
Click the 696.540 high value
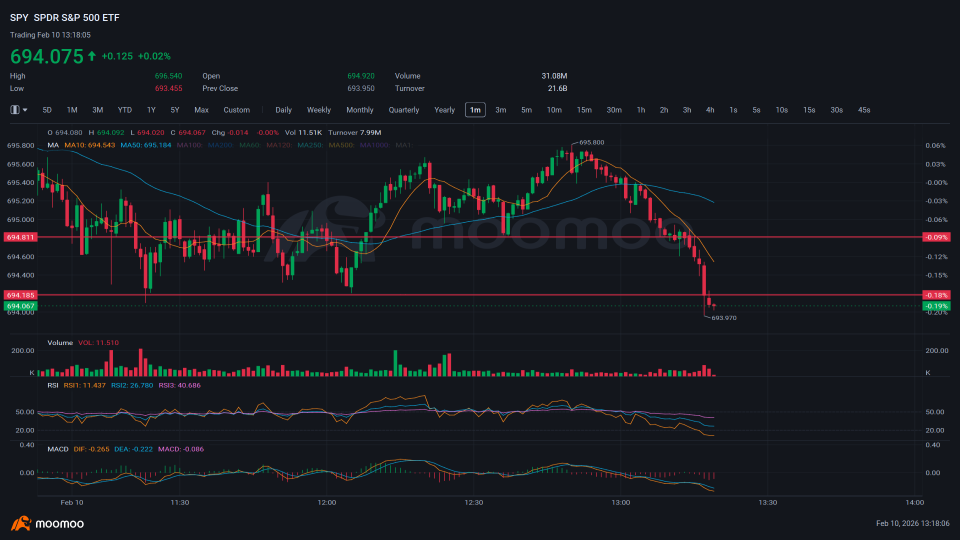coord(168,77)
